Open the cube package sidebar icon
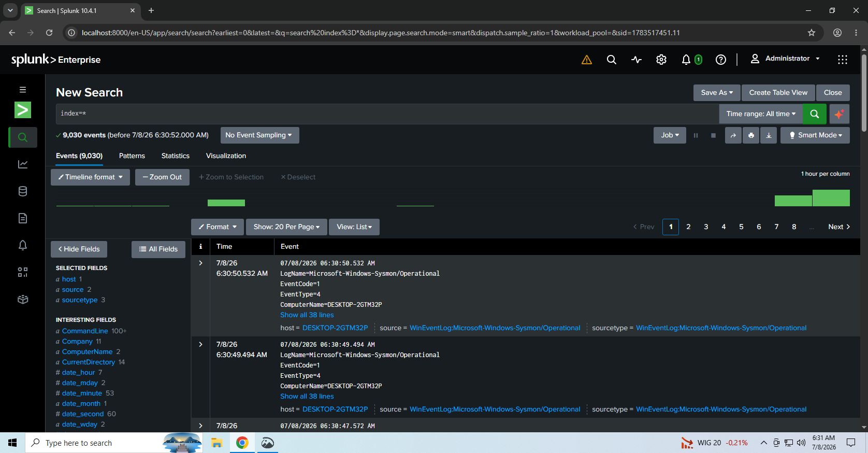Image resolution: width=868 pixels, height=453 pixels. [23, 299]
